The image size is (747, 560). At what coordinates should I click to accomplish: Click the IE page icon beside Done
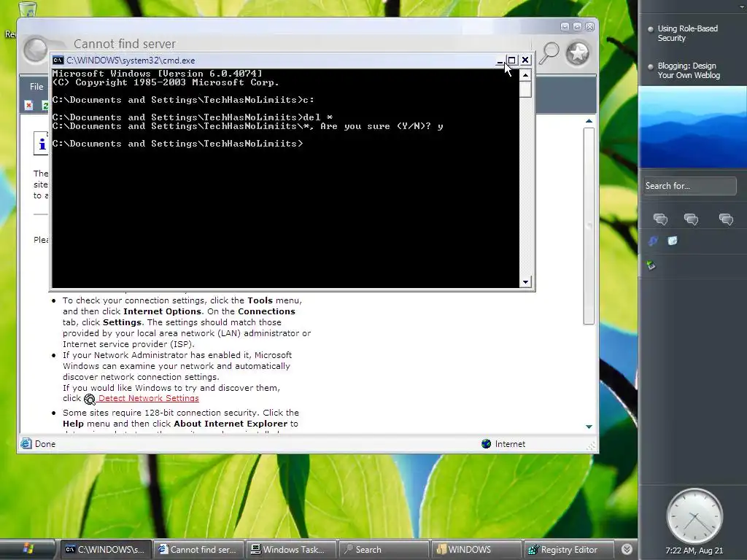26,444
